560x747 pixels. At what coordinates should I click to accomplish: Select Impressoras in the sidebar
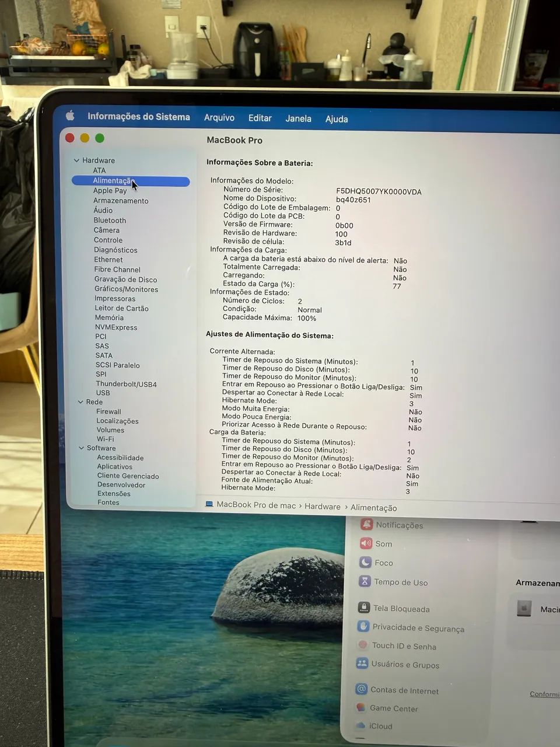pos(115,299)
